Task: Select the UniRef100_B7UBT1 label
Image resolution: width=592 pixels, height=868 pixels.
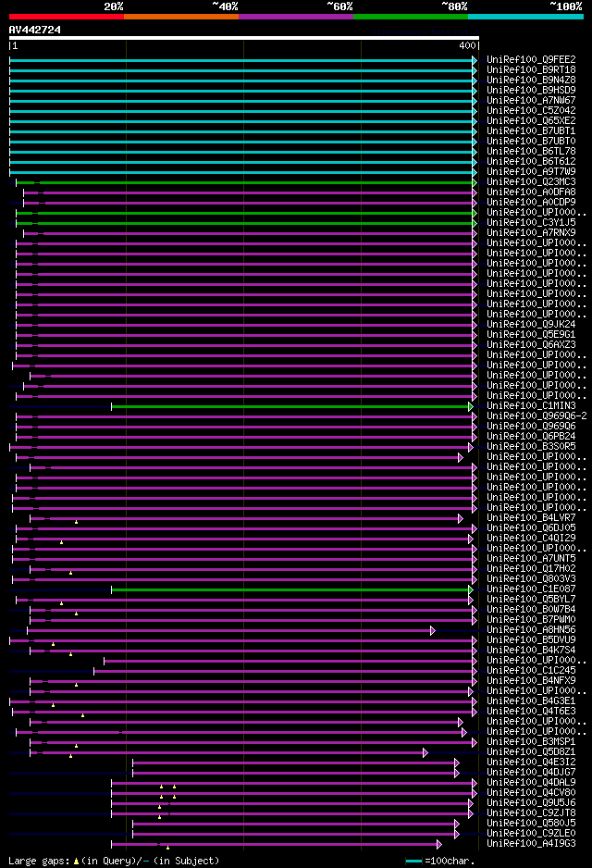Action: 531,130
